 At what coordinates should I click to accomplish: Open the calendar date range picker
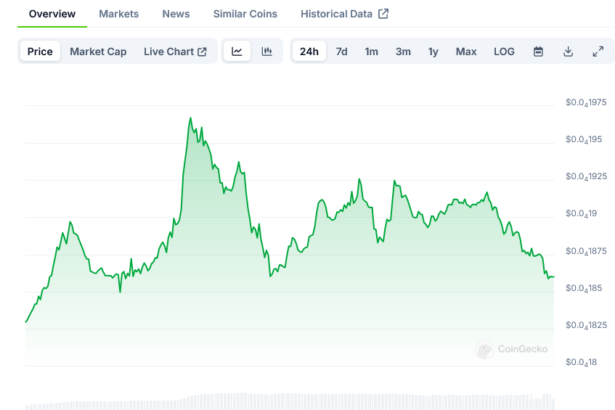(x=538, y=52)
